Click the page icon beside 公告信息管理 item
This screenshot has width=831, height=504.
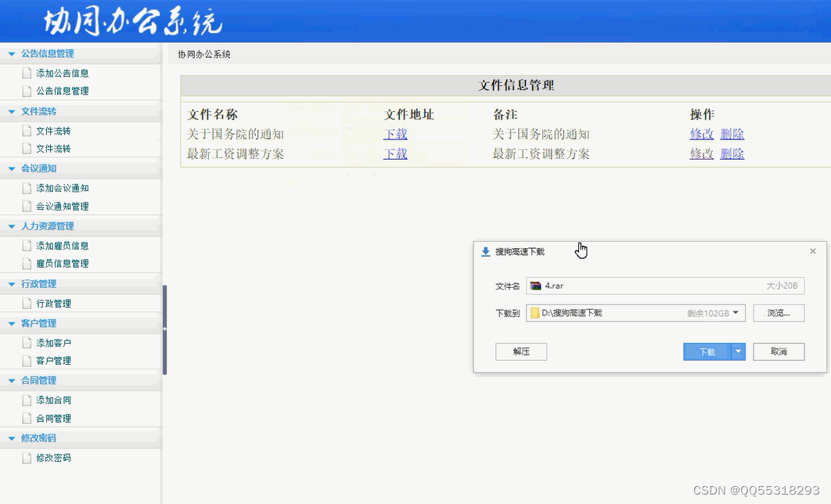click(27, 91)
